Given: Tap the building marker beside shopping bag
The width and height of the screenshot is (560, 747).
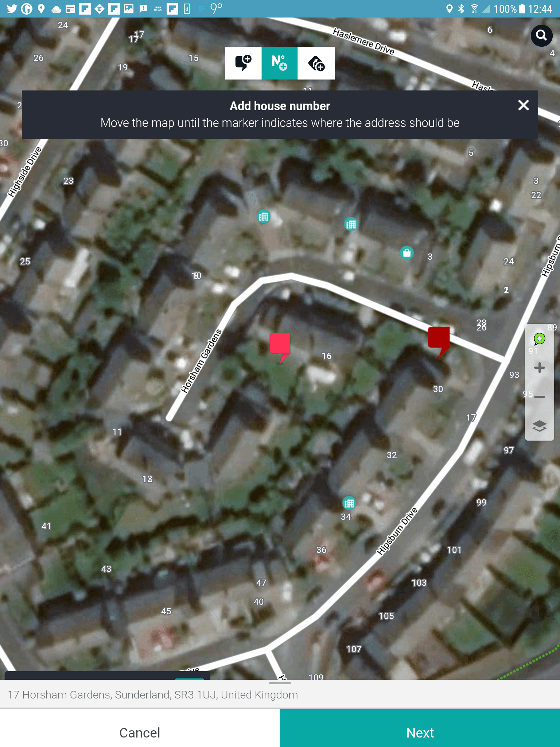Looking at the screenshot, I should click(351, 224).
